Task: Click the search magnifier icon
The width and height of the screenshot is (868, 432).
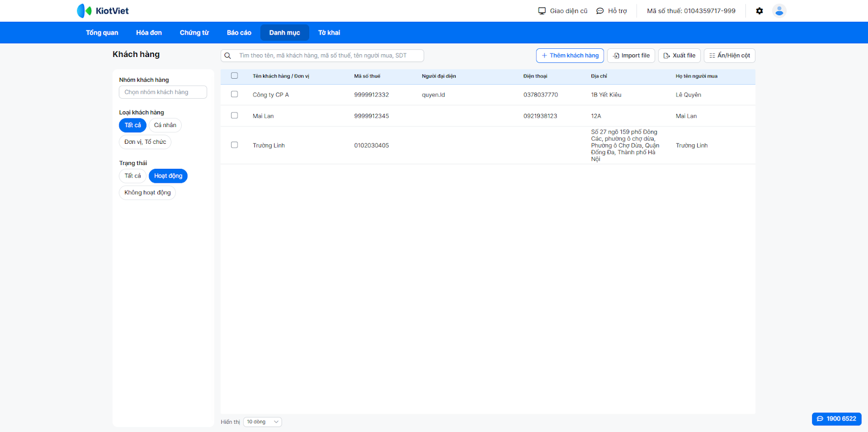Action: coord(228,56)
